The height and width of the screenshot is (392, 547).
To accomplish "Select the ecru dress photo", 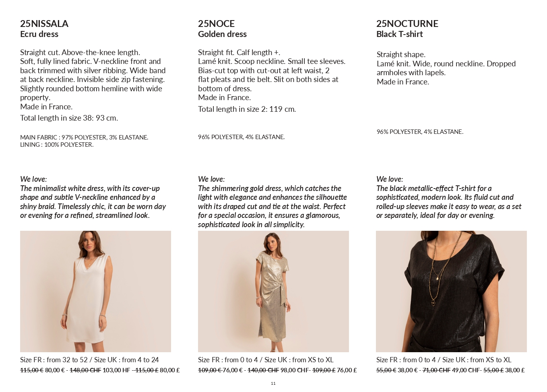I will click(x=95, y=291).
